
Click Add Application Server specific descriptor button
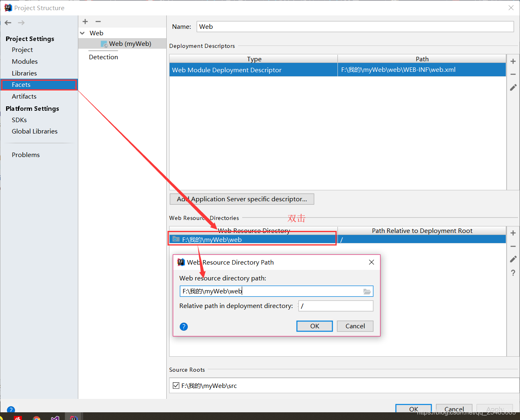(242, 199)
